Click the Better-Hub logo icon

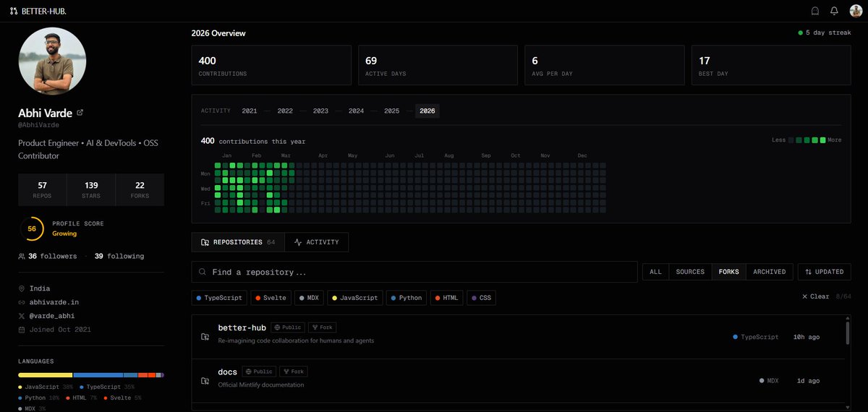(14, 11)
